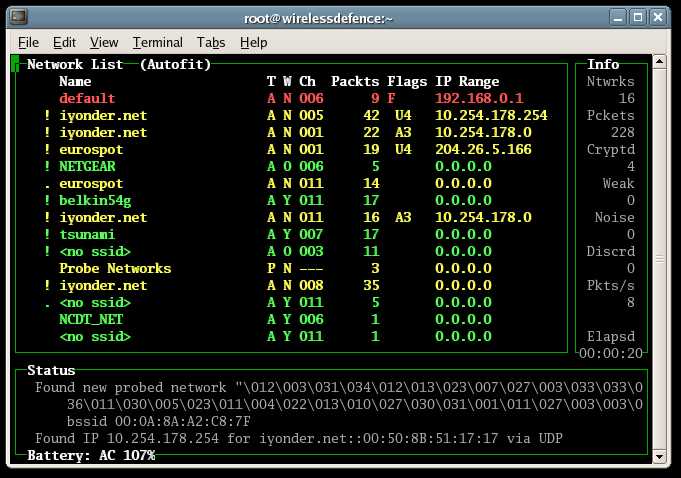Open the Tabs menu

click(211, 43)
